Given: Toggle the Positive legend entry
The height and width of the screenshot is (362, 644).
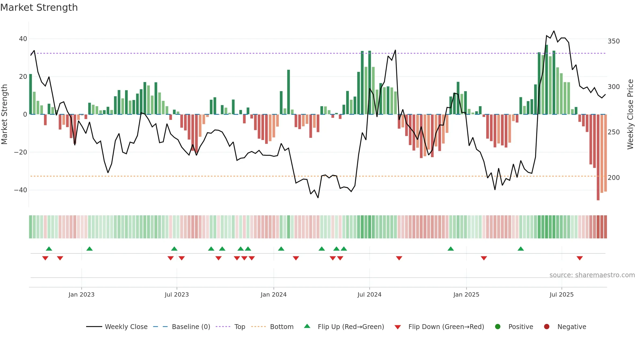Looking at the screenshot, I should [x=514, y=327].
